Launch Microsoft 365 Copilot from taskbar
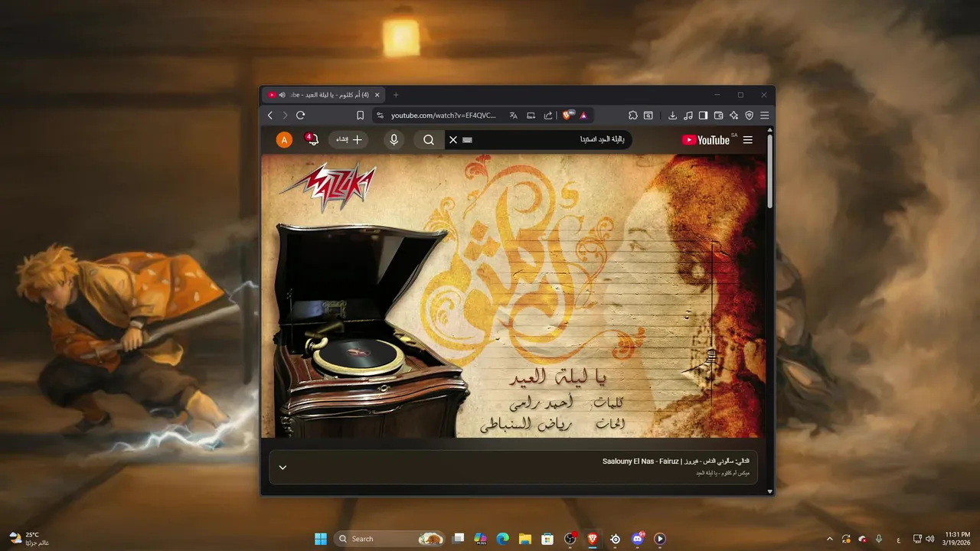Screen dimensions: 980x551 point(480,539)
